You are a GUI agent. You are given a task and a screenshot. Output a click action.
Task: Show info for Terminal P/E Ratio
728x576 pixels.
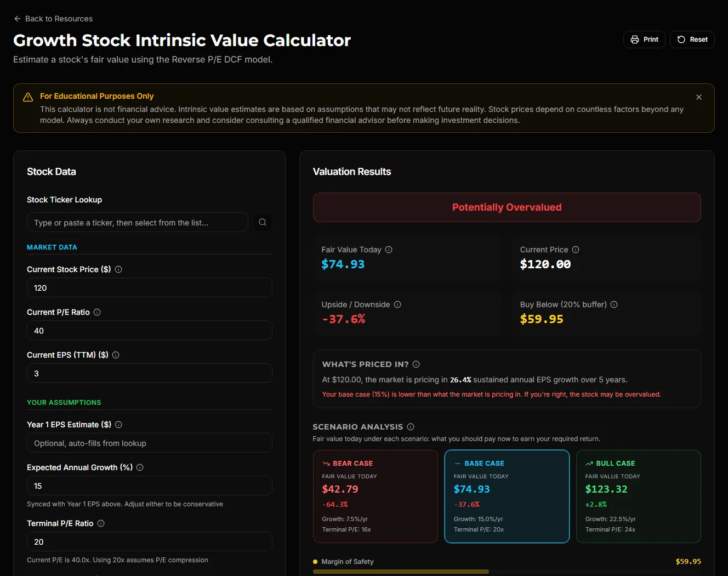pos(101,523)
